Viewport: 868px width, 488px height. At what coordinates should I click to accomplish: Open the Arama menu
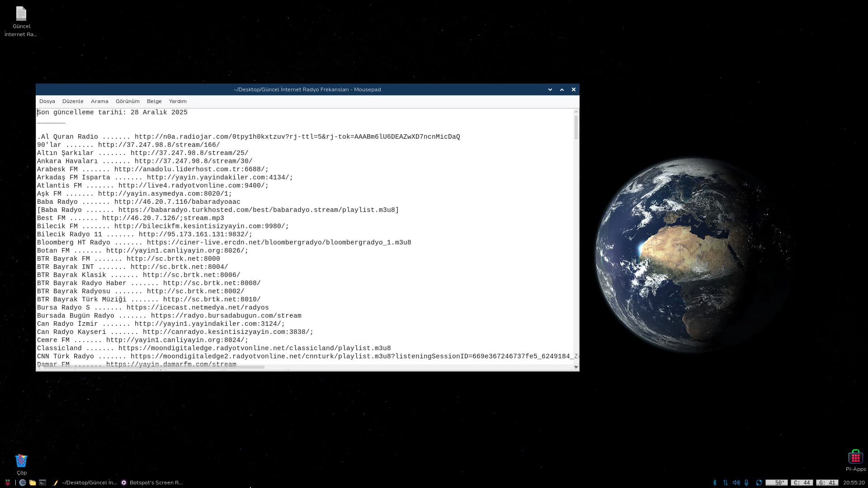click(99, 101)
